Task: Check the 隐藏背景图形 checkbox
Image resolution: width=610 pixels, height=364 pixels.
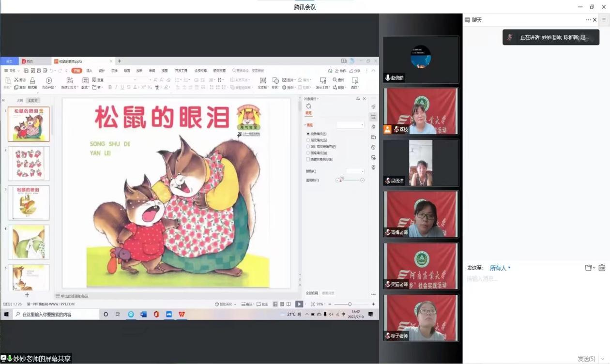Action: pyautogui.click(x=308, y=159)
